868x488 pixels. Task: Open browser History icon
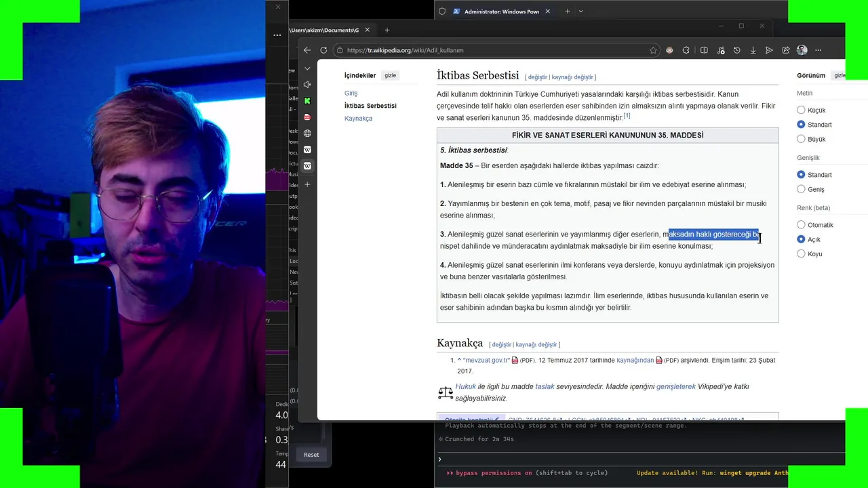coord(736,50)
